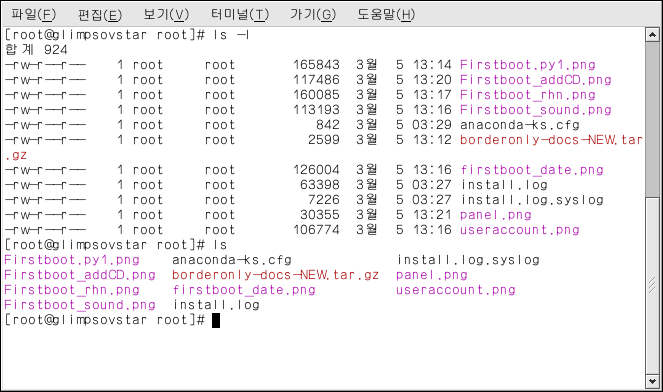Click the red borderonly-docs-NEW.tar filename in long listing
This screenshot has width=663, height=392.
(x=551, y=140)
